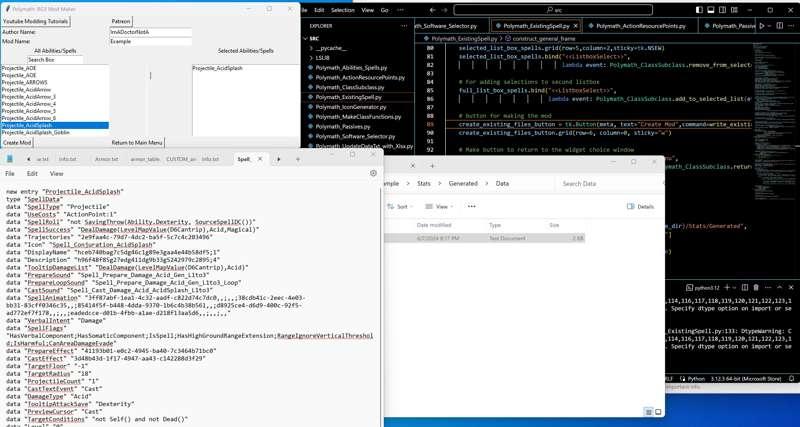Show next Notepad tabs with the right arrow
The height and width of the screenshot is (427, 800).
pyautogui.click(x=279, y=159)
